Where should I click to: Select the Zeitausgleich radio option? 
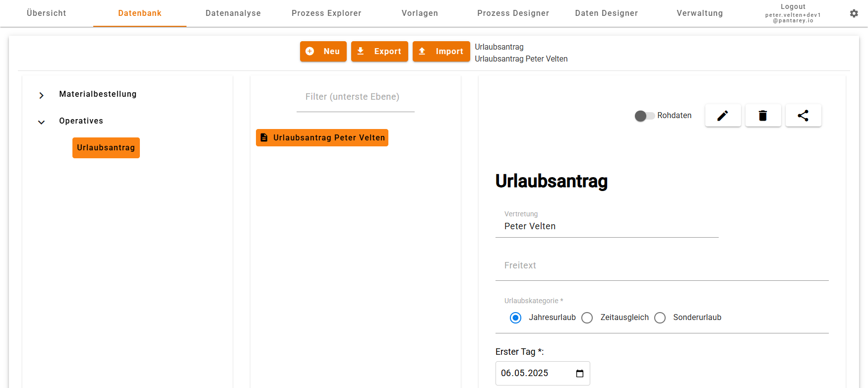(x=587, y=318)
